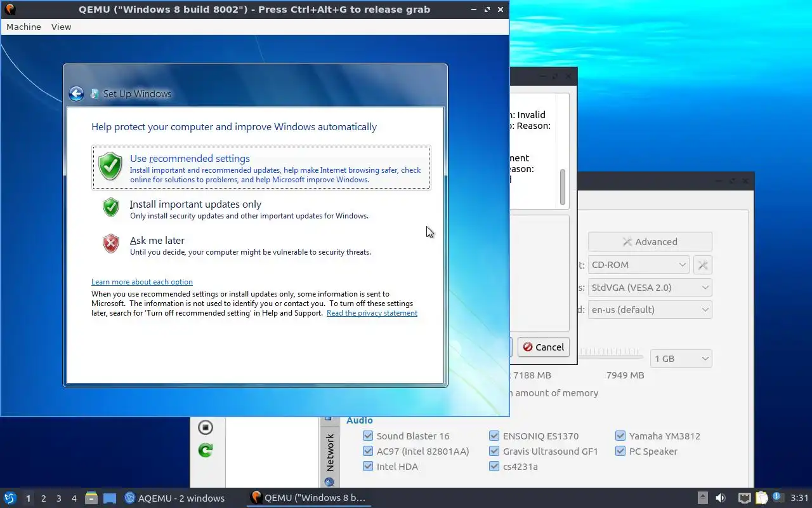Click the red shield beside Ask me later
Screen dimensions: 812x508
click(x=111, y=243)
